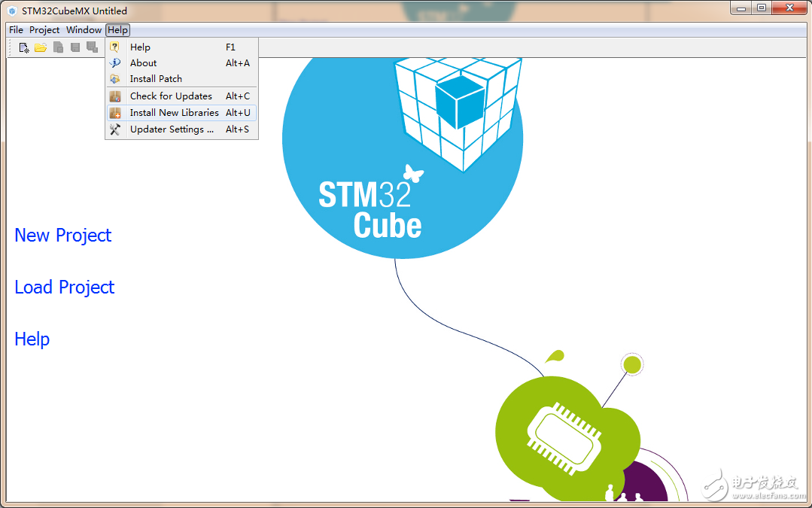The width and height of the screenshot is (812, 508).
Task: Click the New Project toolbar icon
Action: (24, 47)
